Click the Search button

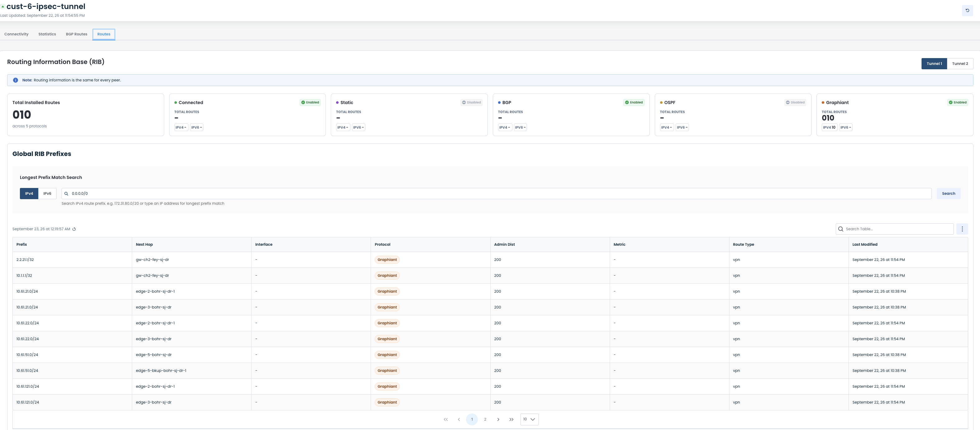pos(948,194)
